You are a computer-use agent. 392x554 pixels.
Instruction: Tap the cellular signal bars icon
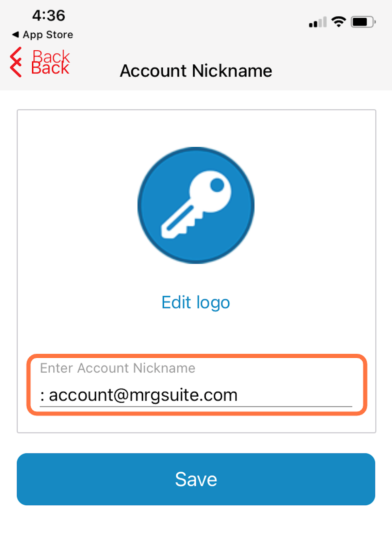[318, 22]
